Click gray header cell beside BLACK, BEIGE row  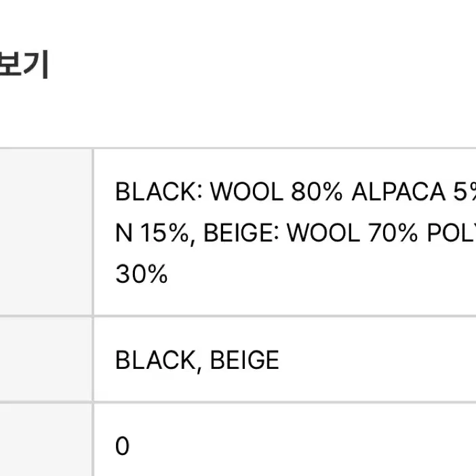[45, 359]
